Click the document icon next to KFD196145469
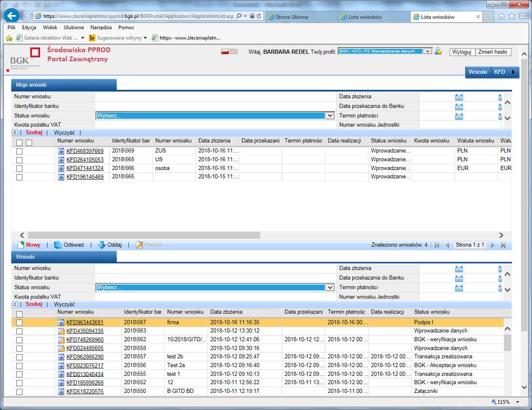 pyautogui.click(x=61, y=177)
